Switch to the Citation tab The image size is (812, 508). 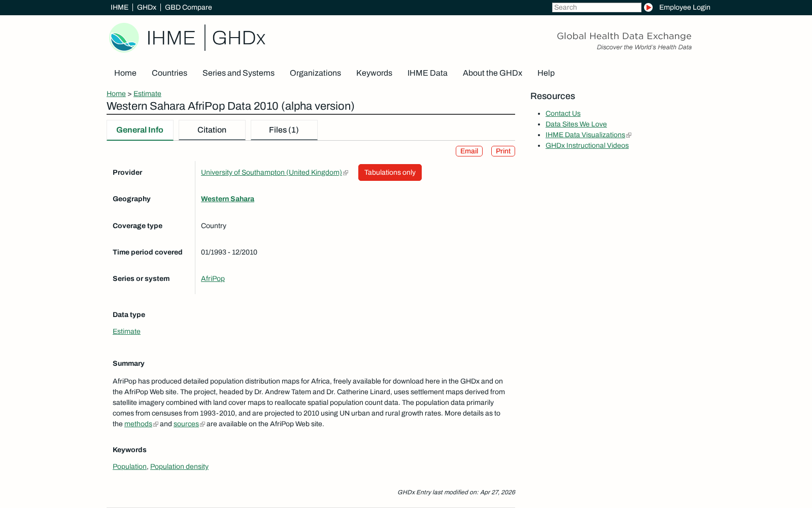point(212,130)
